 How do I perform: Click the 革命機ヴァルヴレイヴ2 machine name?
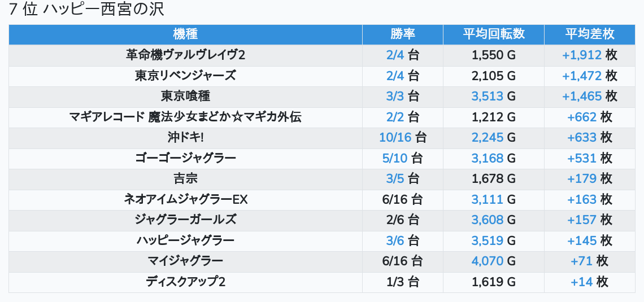point(185,55)
